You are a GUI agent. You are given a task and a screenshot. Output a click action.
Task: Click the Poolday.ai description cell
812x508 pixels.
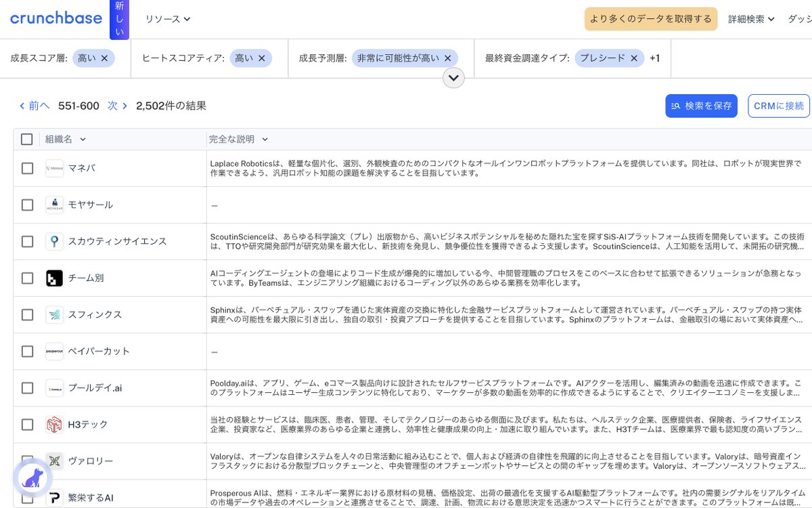pyautogui.click(x=509, y=387)
